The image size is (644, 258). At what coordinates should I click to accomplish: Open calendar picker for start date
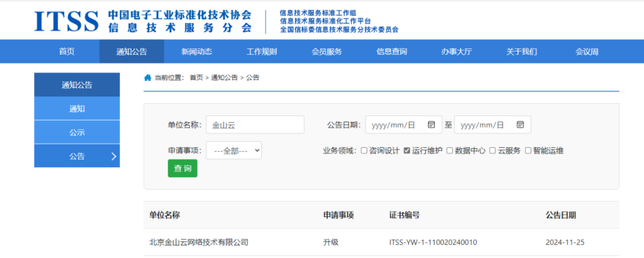click(431, 125)
